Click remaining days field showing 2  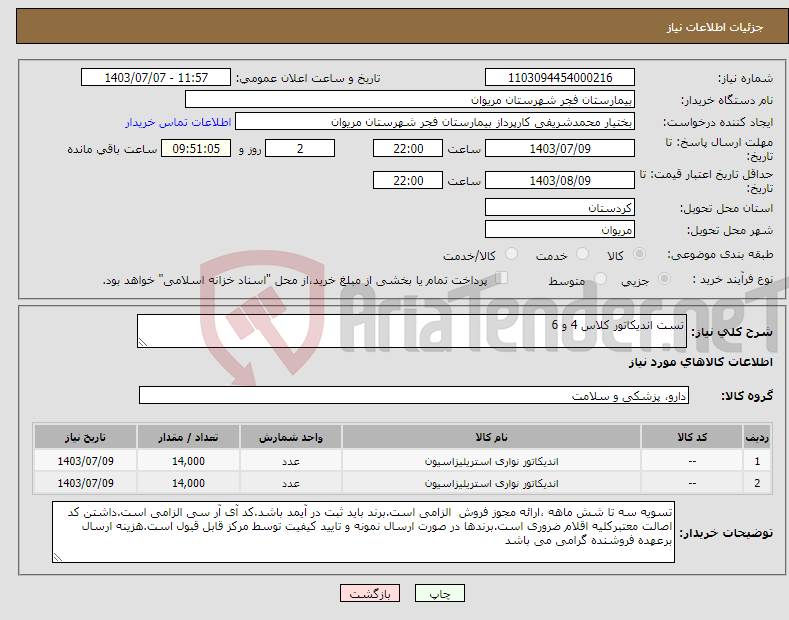pyautogui.click(x=300, y=148)
